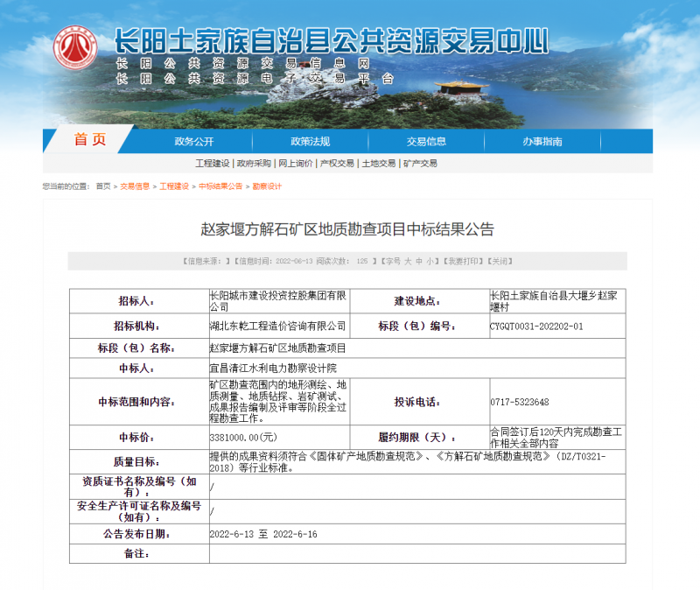Screen dimensions: 700x590
Task: Click 勘察设计 in the breadcrumb
Action: (267, 186)
